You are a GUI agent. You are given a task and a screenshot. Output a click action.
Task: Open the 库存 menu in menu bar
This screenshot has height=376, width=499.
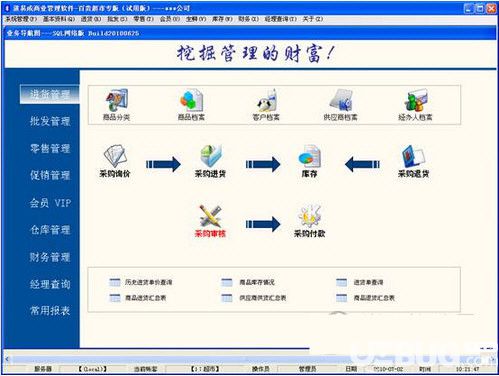tap(222, 19)
